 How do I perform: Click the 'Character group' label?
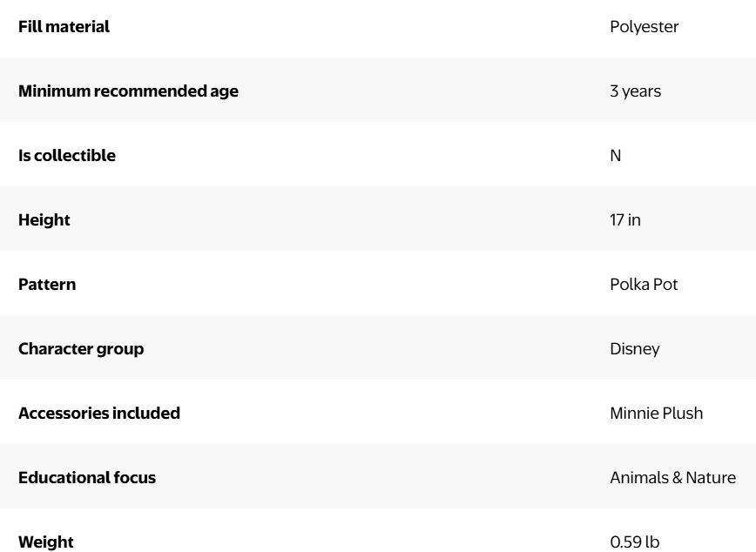point(81,349)
